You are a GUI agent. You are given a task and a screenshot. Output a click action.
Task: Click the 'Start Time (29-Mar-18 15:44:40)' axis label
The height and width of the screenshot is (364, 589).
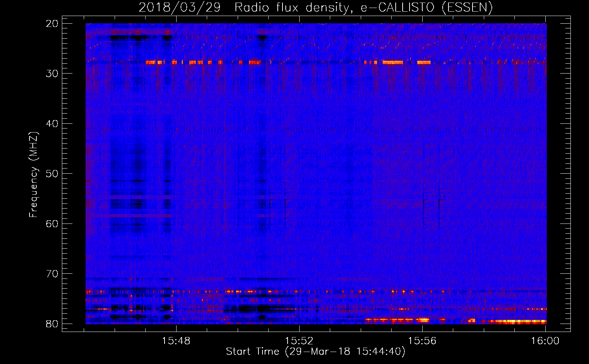point(316,352)
